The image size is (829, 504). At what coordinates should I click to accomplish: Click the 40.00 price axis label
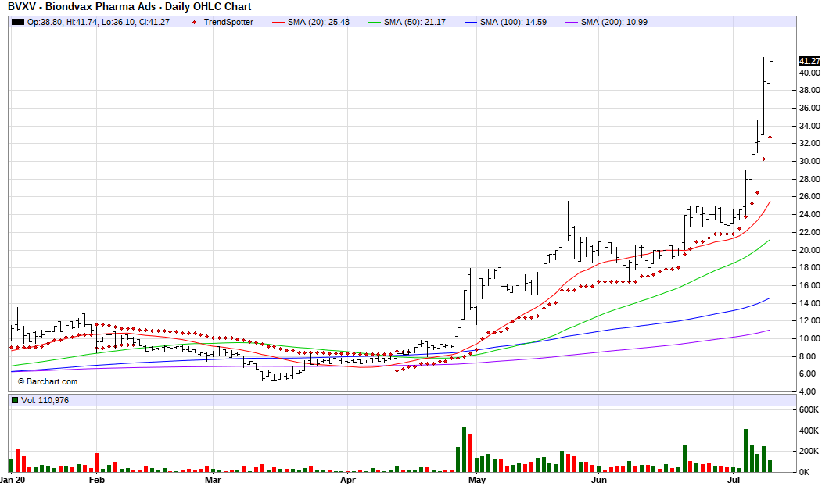click(809, 73)
